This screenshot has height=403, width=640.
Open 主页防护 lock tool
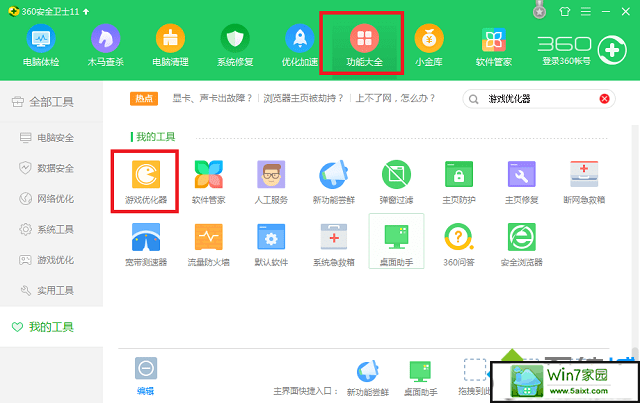pos(459,182)
